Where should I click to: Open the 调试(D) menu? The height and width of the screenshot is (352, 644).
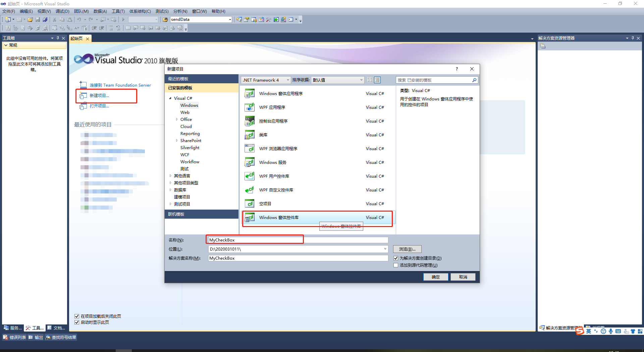(62, 11)
